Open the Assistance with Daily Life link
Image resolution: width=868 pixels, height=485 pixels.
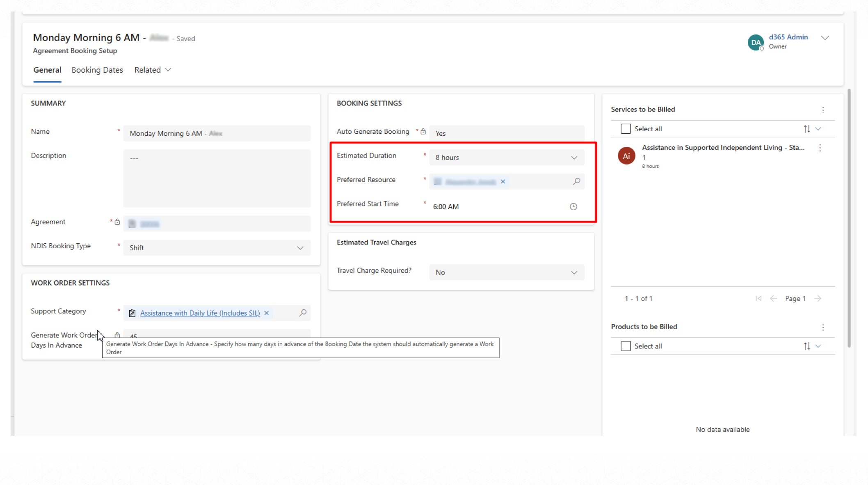(x=200, y=313)
